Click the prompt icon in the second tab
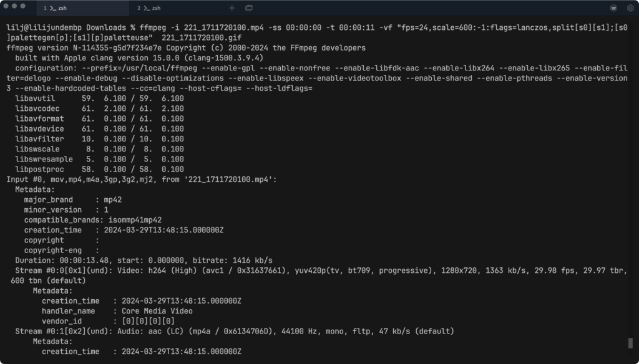639x364 pixels. point(147,8)
